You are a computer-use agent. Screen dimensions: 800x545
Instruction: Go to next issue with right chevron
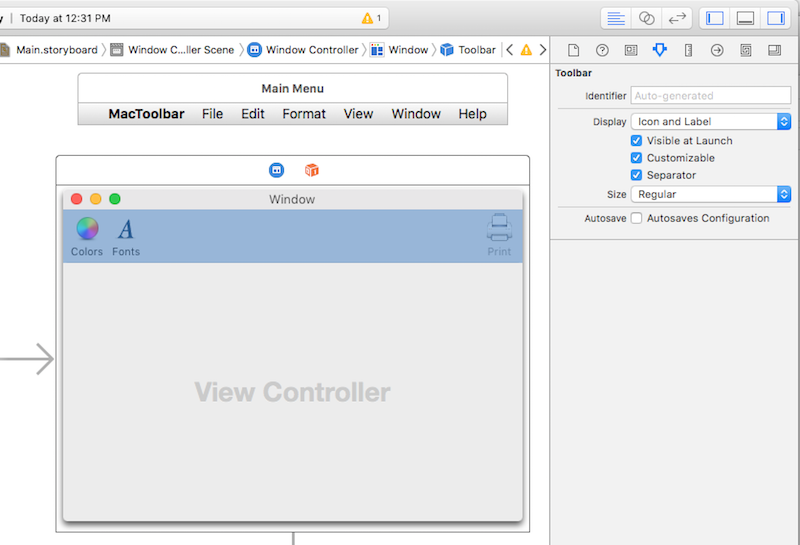543,50
